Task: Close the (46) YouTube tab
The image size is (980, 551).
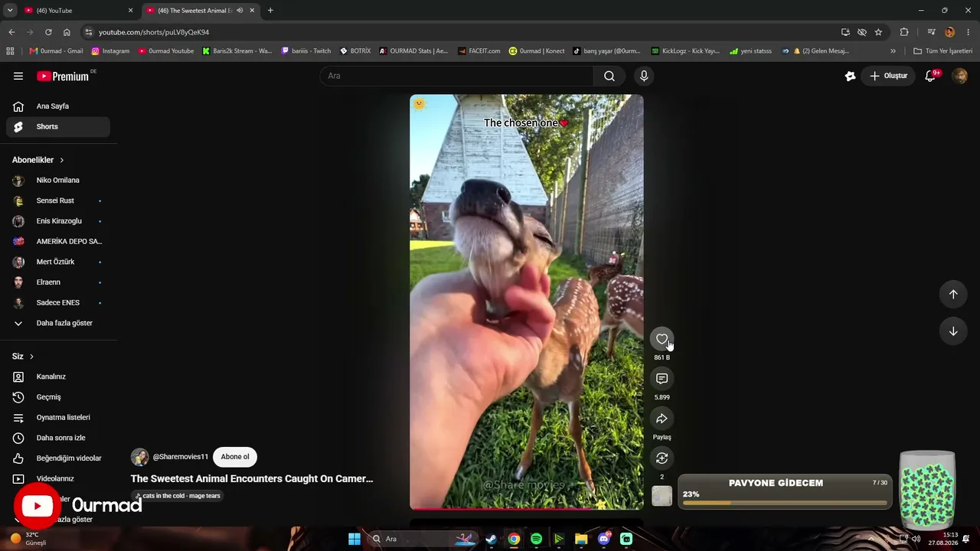Action: pyautogui.click(x=130, y=11)
